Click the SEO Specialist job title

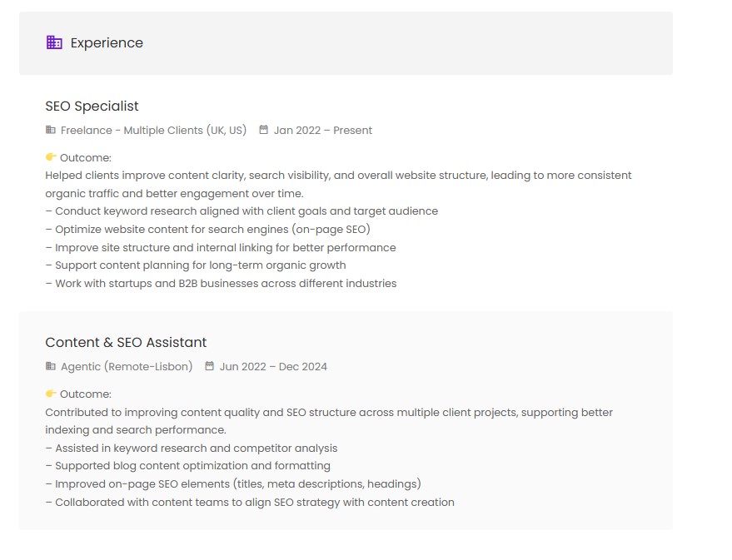92,107
